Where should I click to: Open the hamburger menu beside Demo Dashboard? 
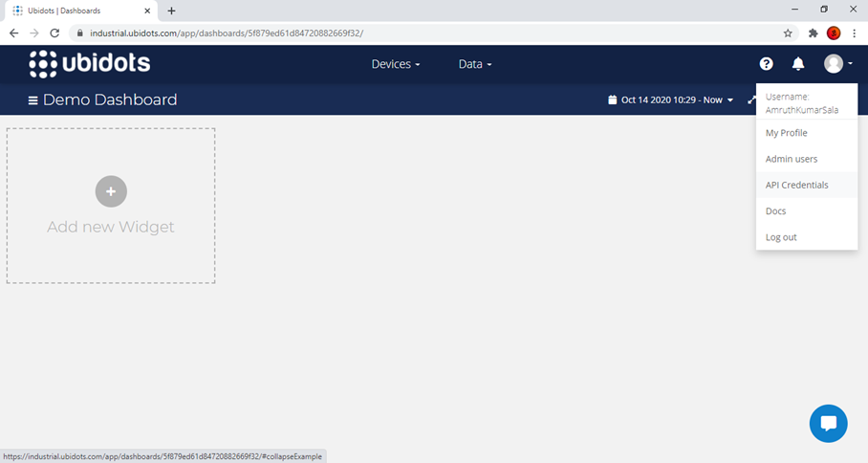[x=33, y=100]
